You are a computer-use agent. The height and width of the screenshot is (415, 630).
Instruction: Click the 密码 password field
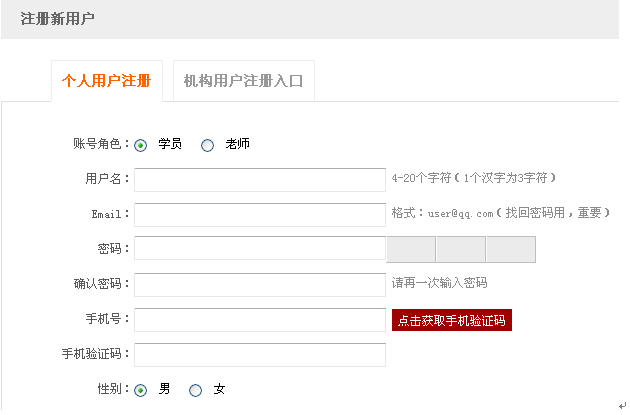259,249
